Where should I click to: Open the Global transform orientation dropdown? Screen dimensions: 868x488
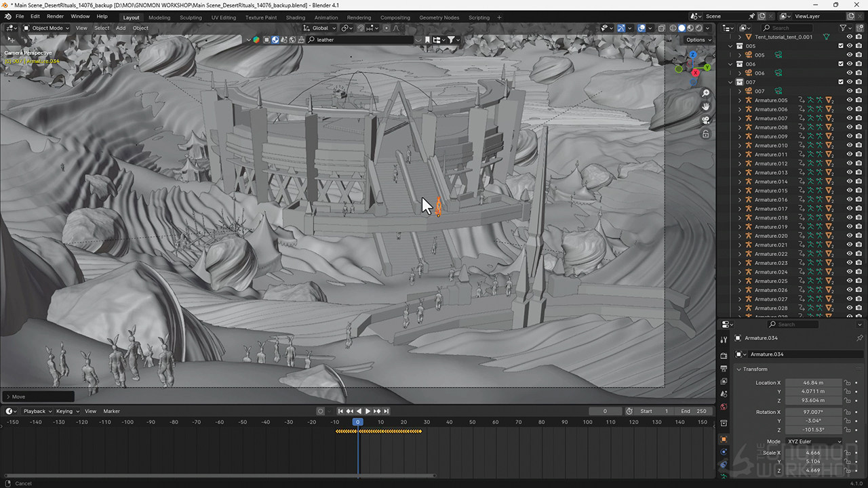coord(320,28)
